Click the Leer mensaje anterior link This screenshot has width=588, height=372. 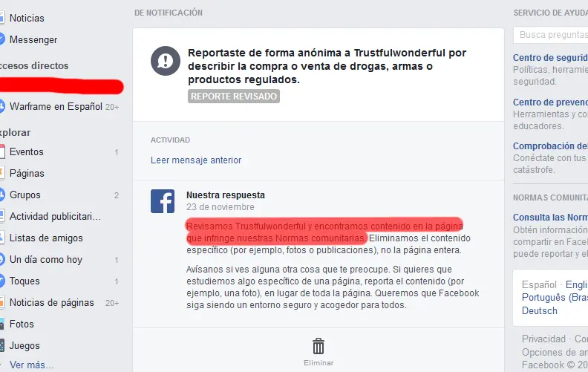coord(196,160)
